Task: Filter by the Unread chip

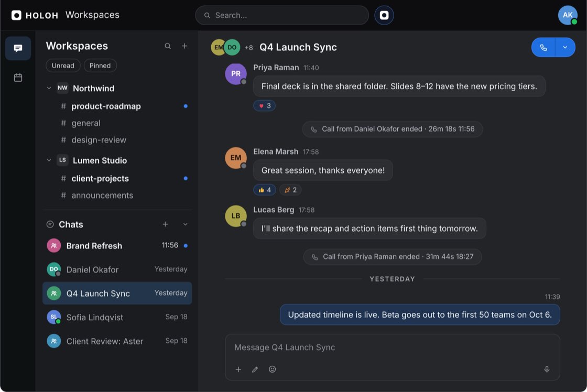Action: click(x=63, y=66)
